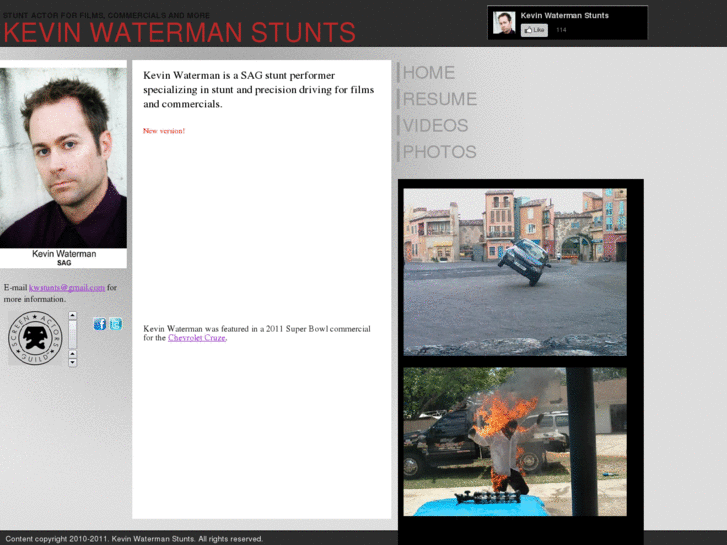Image resolution: width=727 pixels, height=545 pixels.
Task: Click the 'SAG' caption below the name
Action: [x=64, y=263]
